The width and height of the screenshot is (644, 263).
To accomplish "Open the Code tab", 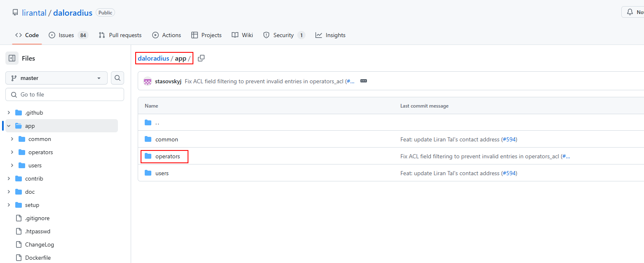I will tap(27, 35).
